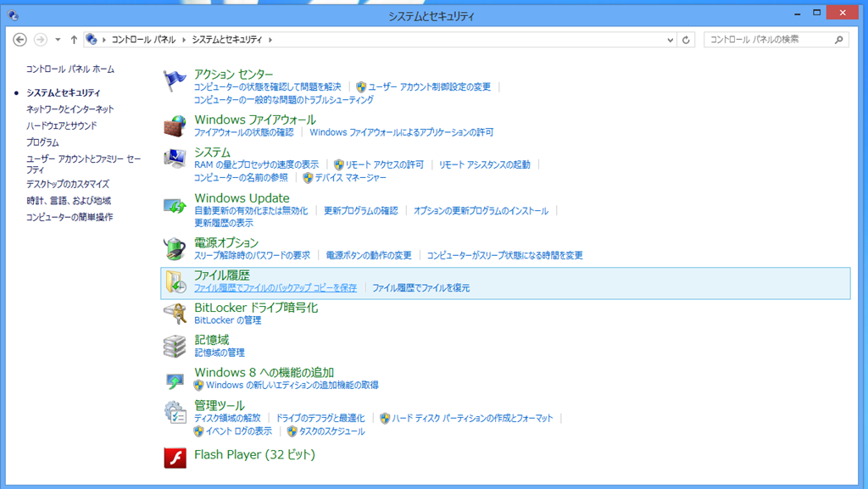The height and width of the screenshot is (489, 868).
Task: Open デバイス マネージャー
Action: [x=350, y=178]
